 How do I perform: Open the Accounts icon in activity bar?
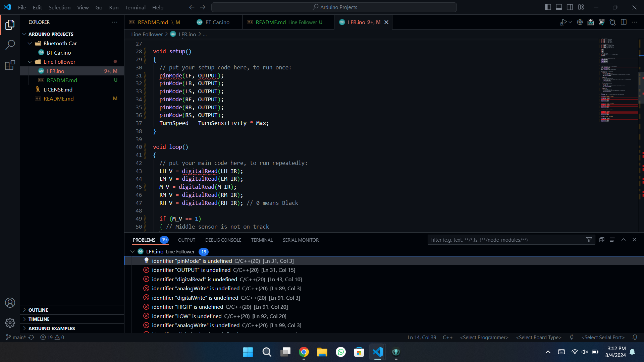pos(10,303)
